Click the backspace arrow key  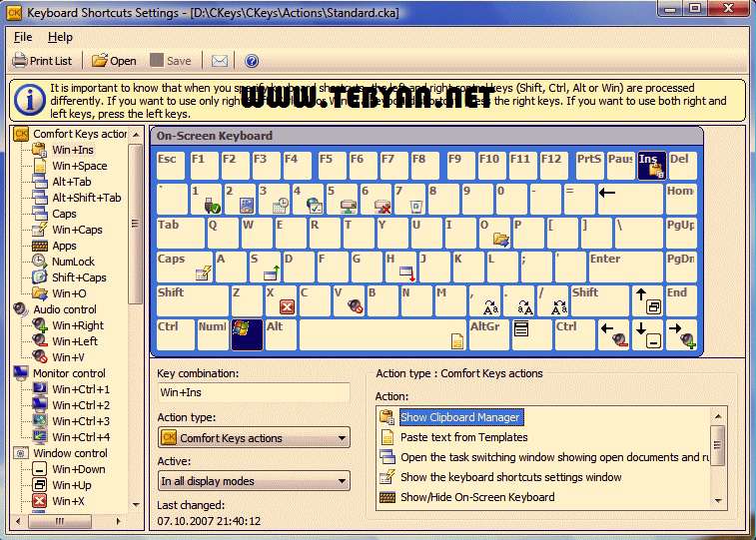coord(630,199)
